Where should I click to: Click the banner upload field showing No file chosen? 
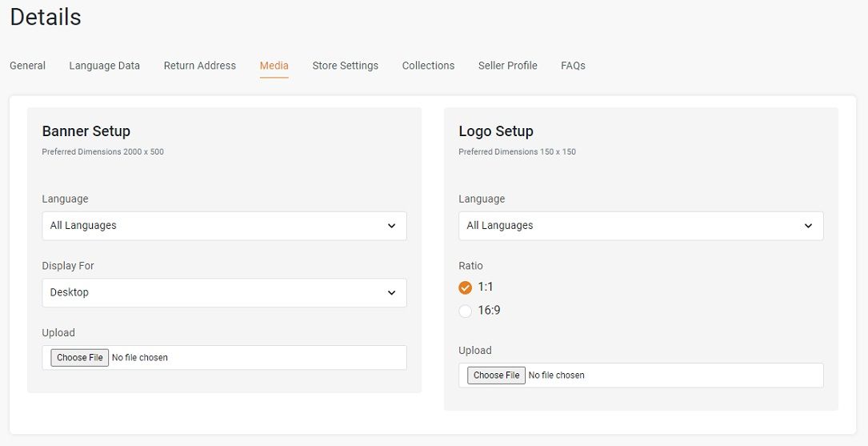(224, 357)
